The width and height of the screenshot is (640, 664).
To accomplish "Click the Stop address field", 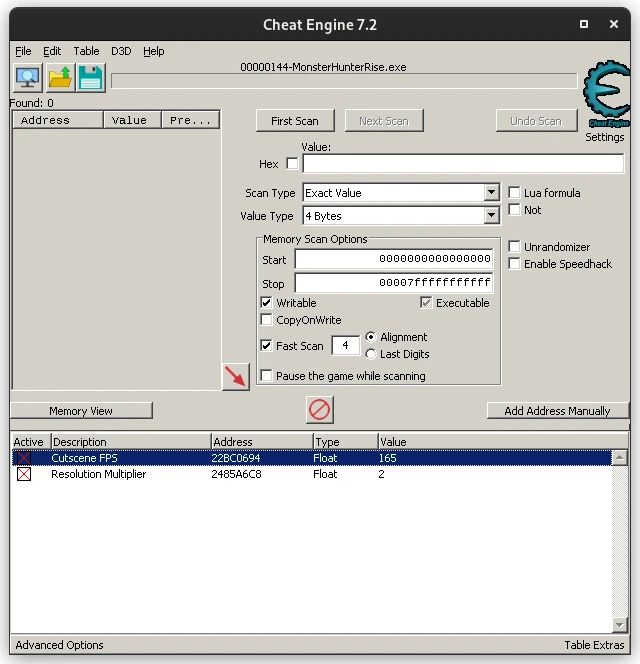I will [393, 282].
